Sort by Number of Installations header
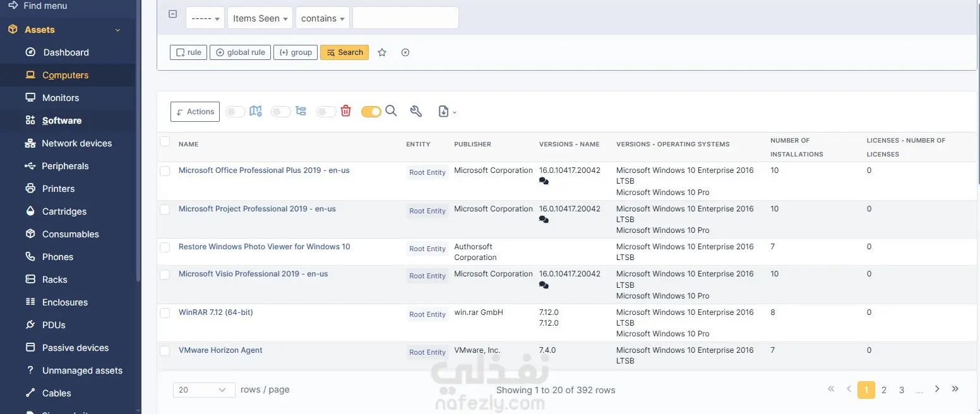 pos(797,147)
